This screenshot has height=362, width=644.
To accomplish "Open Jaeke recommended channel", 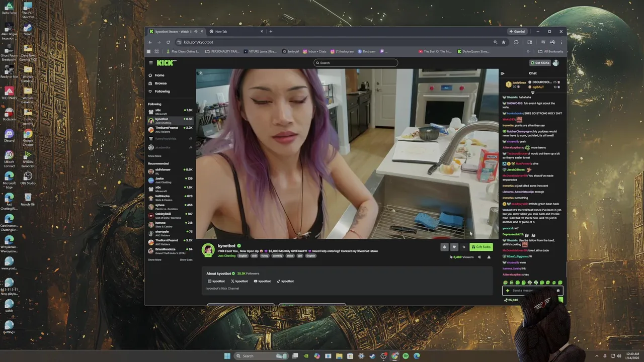I will click(171, 180).
